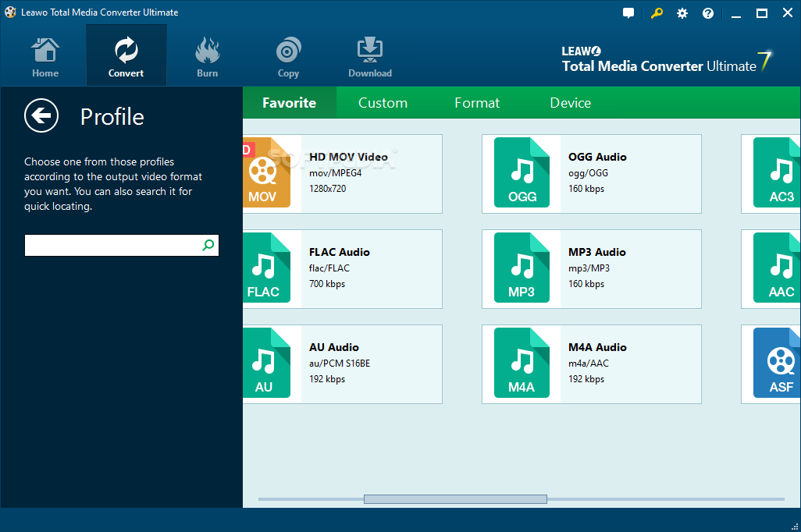Click the ogg/OGG codec text
The width and height of the screenshot is (801, 532).
point(588,172)
